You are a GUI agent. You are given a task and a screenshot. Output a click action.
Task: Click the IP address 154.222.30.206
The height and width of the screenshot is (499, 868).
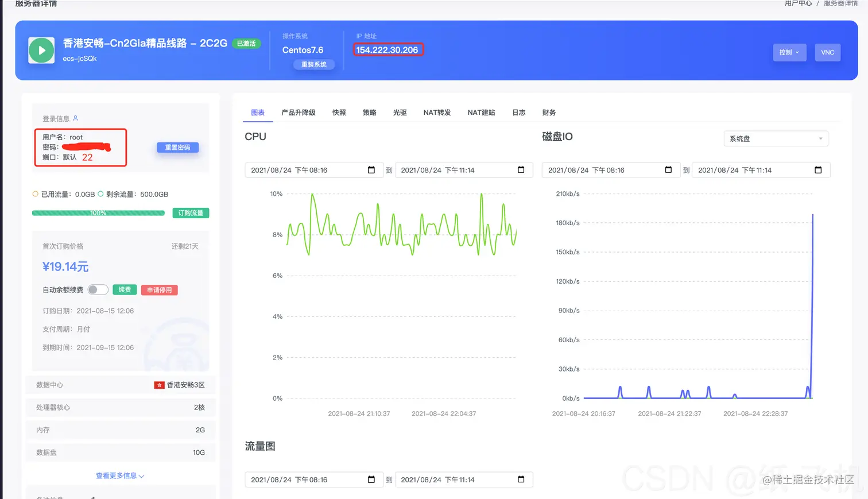tap(387, 50)
